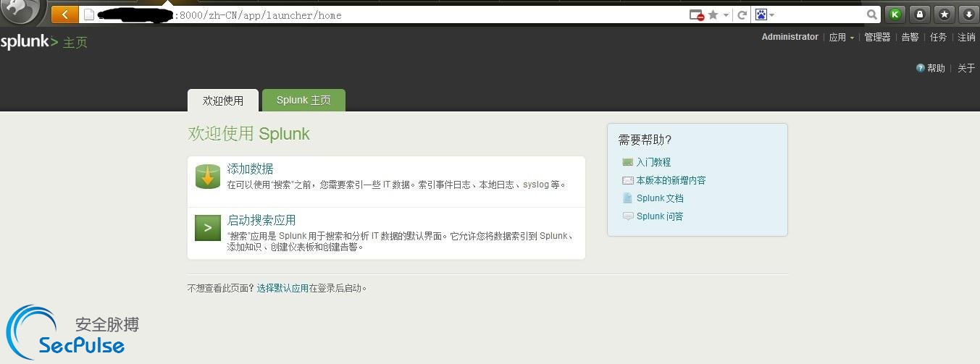Bookmark this page with the star icon
This screenshot has width=980, height=364.
[x=713, y=14]
